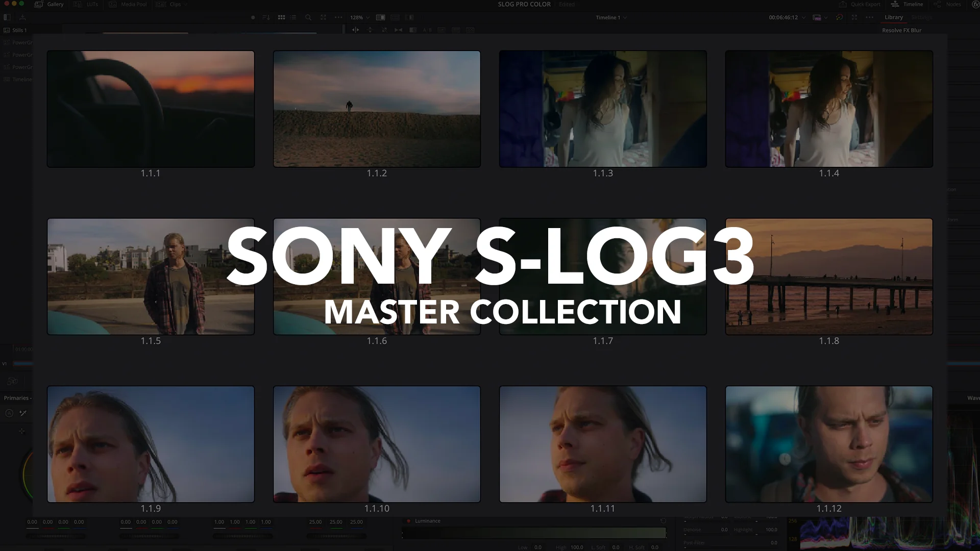Viewport: 980px width, 551px height.
Task: Select still thumbnail 1.1.12
Action: [829, 444]
